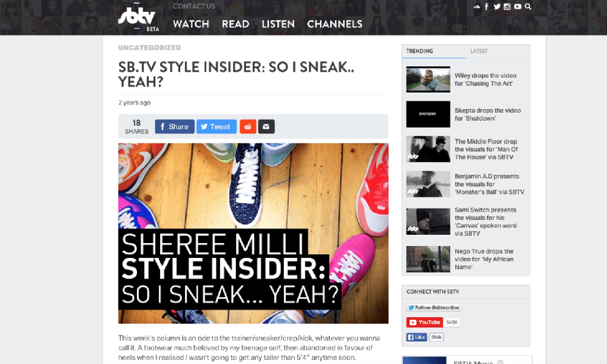The image size is (607, 364).
Task: Open Wiley 'Chasing The Art' article link
Action: [x=485, y=79]
